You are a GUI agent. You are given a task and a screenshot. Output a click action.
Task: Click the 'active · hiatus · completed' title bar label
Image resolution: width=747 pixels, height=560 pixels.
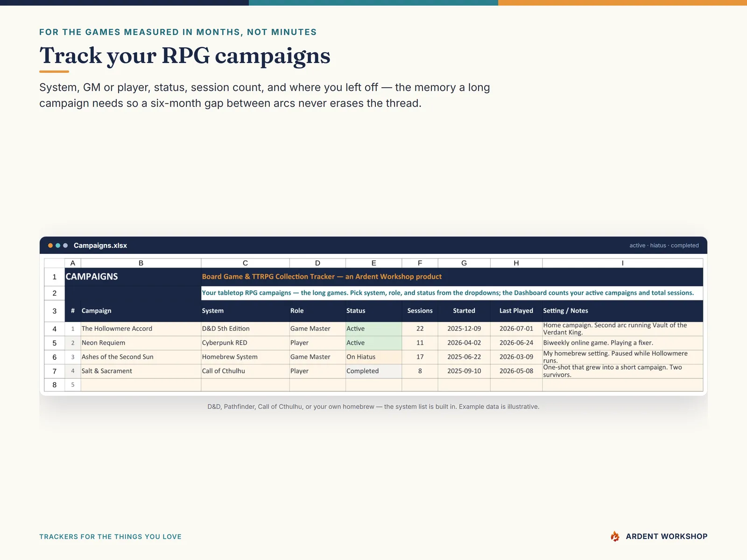(664, 245)
